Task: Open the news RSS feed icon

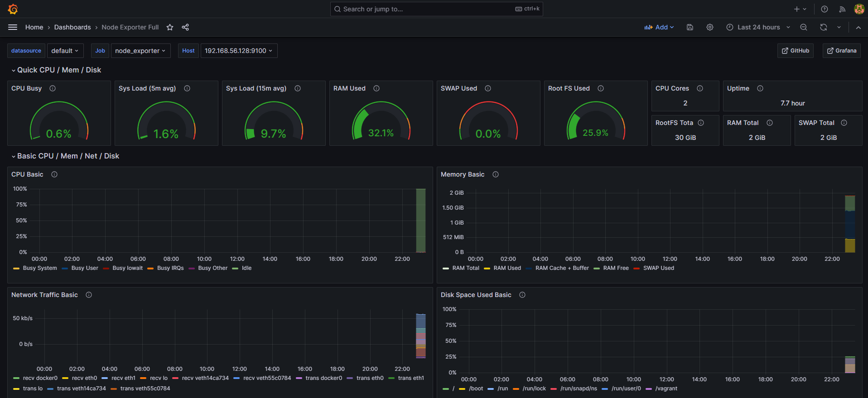Action: pyautogui.click(x=842, y=9)
